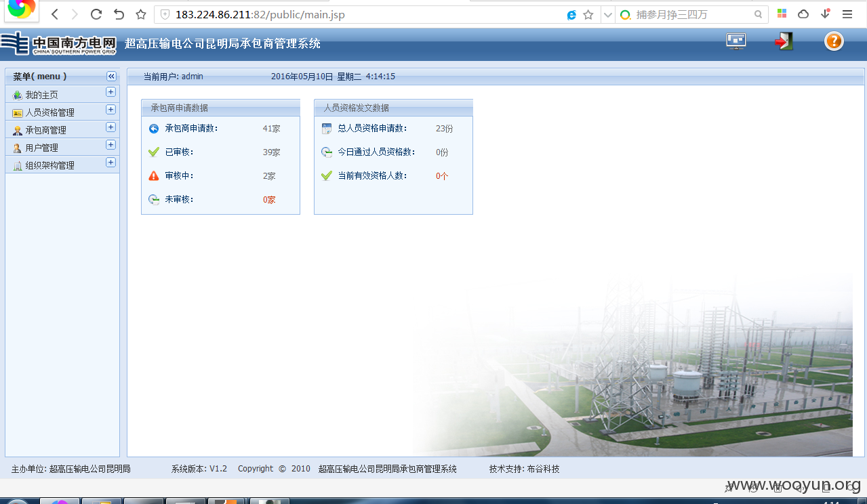Click the 人员资格发文数据 panel header
This screenshot has width=867, height=504.
tap(393, 108)
